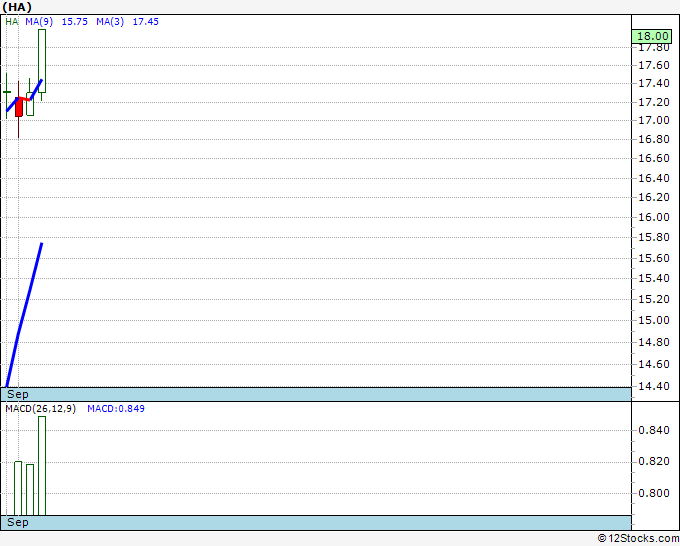Click the Sep label under price chart
The image size is (680, 546).
tap(18, 394)
